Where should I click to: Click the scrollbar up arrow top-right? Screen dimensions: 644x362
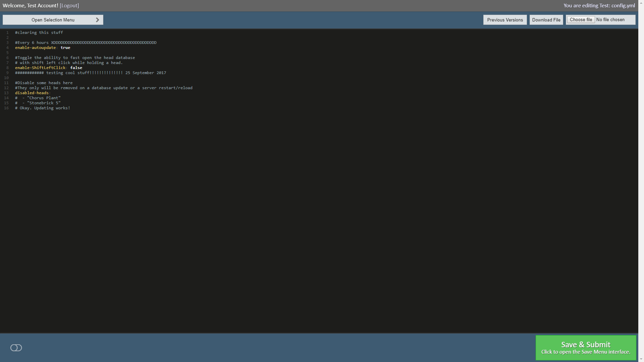641,3
